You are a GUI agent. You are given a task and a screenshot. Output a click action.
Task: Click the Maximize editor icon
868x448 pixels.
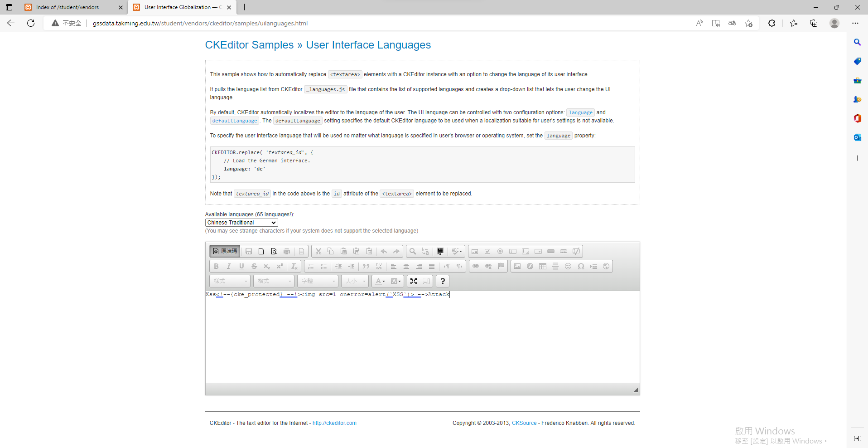pos(414,281)
